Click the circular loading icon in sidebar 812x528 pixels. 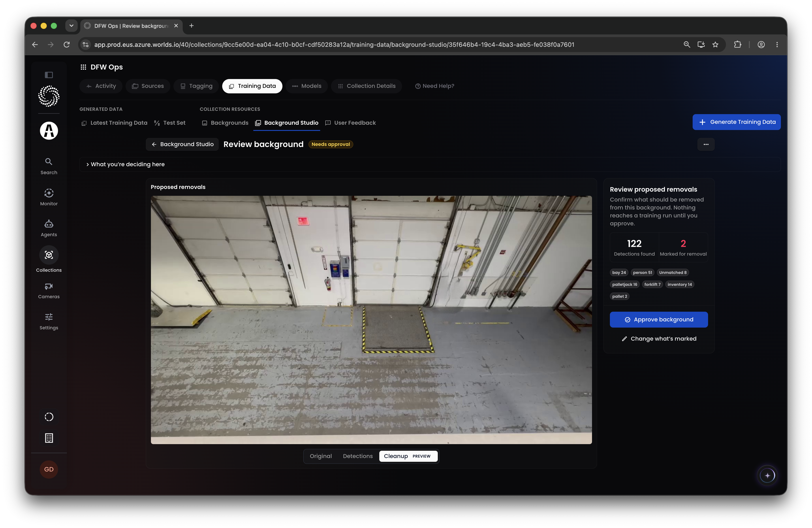point(49,417)
